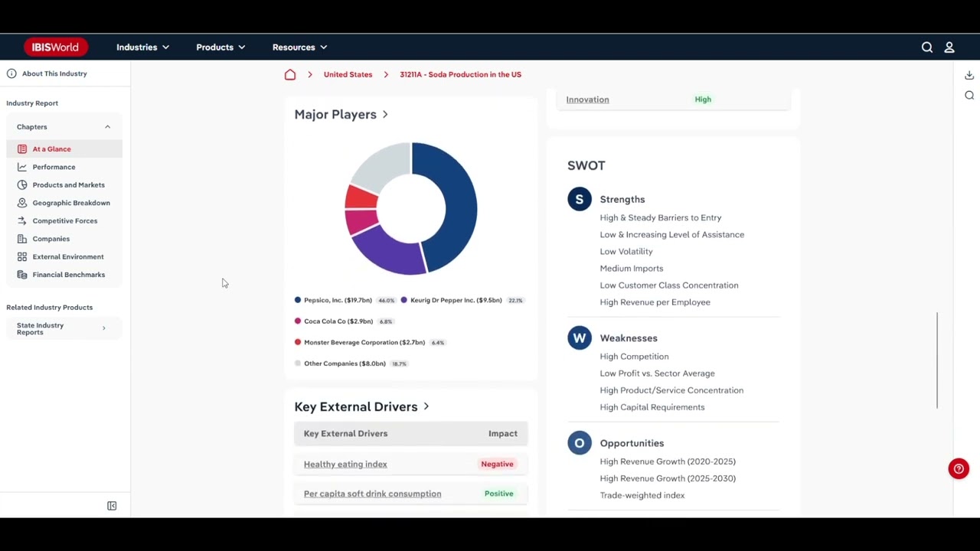Click the Negative impact badge

[x=497, y=465]
